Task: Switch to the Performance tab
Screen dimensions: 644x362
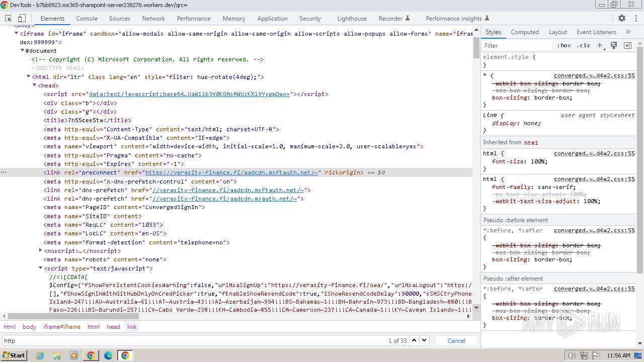Action: click(x=194, y=18)
